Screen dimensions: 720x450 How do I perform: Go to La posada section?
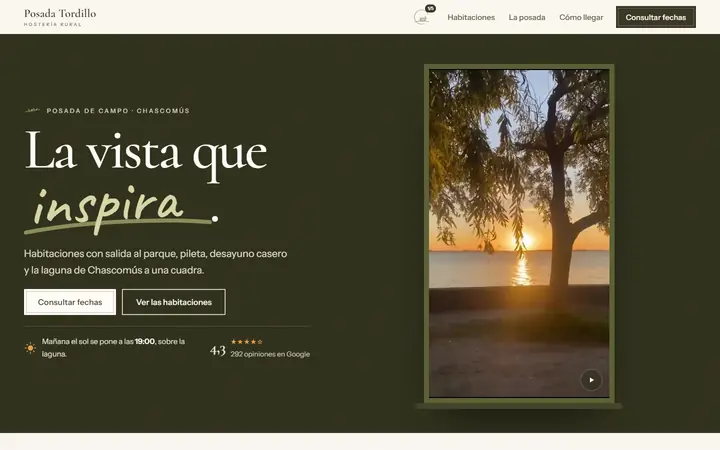click(x=527, y=17)
